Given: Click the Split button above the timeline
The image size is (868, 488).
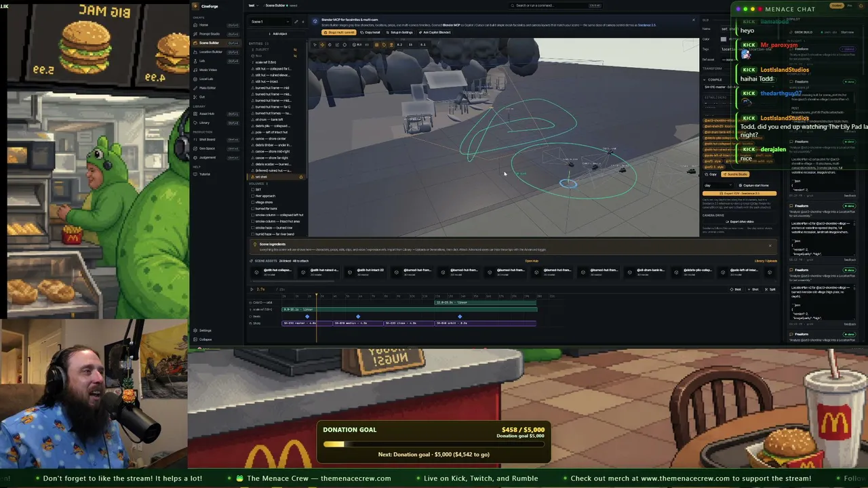Looking at the screenshot, I should tap(770, 289).
